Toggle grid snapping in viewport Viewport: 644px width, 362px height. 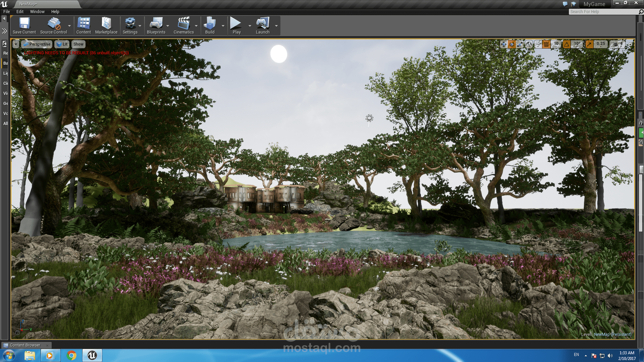(546, 44)
